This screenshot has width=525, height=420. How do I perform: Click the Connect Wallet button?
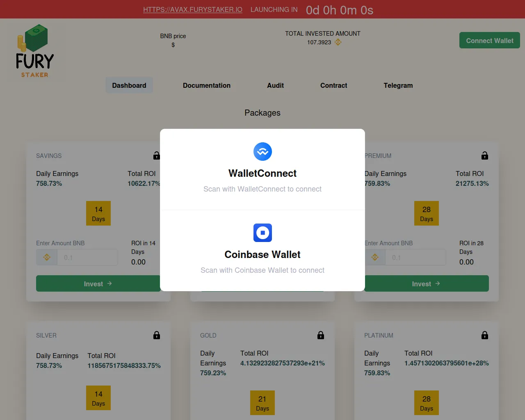(x=490, y=40)
